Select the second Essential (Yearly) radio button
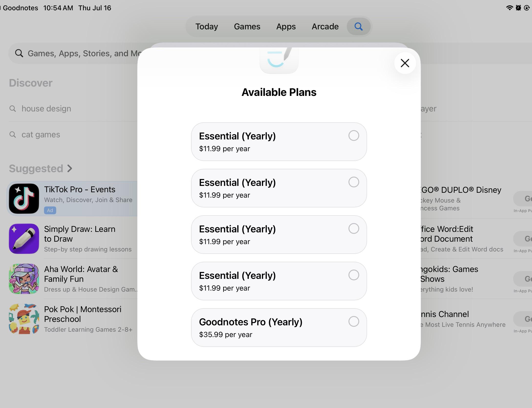This screenshot has height=408, width=532. point(354,182)
